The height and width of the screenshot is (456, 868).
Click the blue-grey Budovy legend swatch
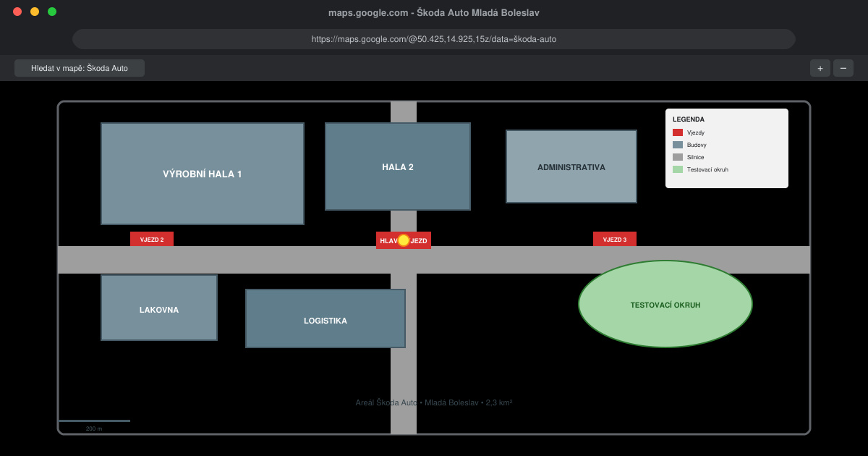tap(678, 145)
